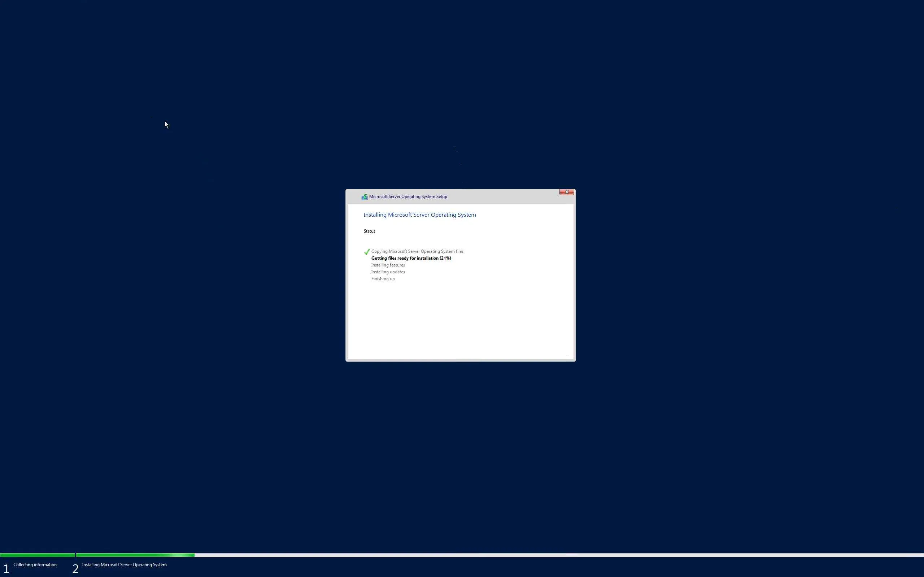
Task: Click the setup icon in dialog title bar
Action: [x=364, y=197]
